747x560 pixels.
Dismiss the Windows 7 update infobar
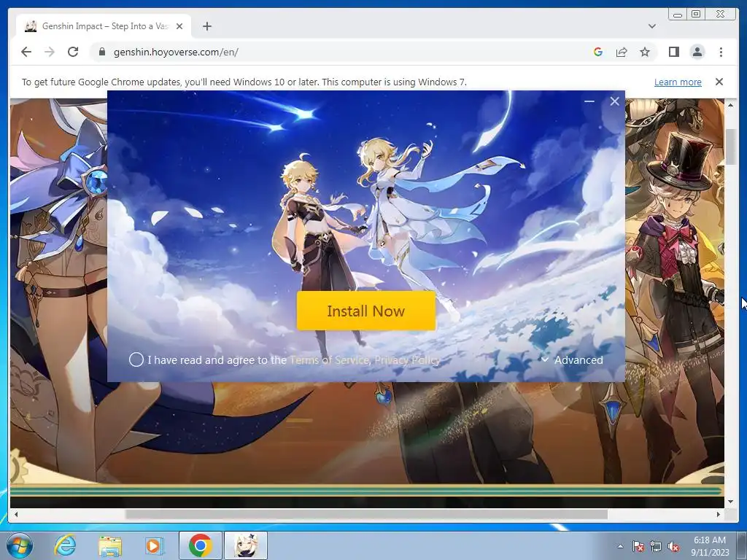(719, 82)
